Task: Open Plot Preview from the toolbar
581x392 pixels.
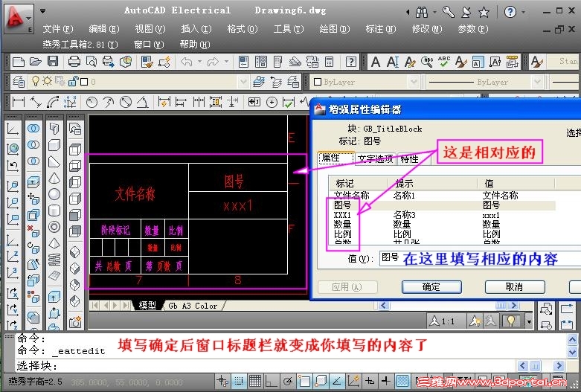Action: tap(92, 62)
